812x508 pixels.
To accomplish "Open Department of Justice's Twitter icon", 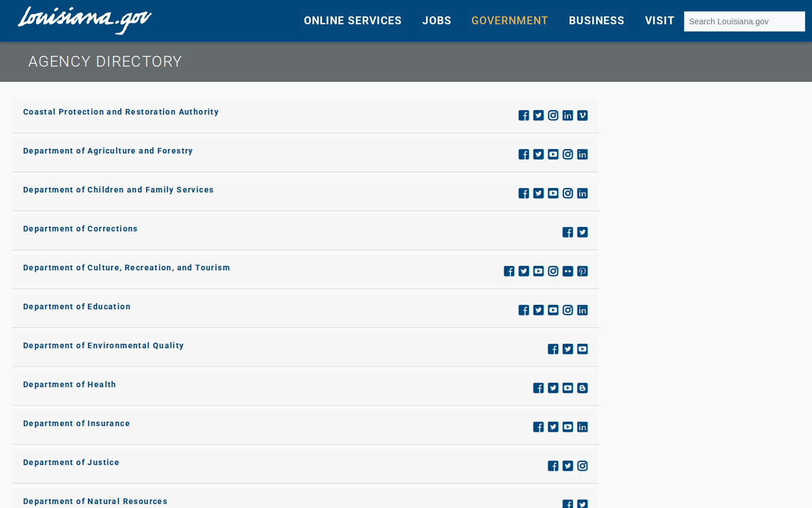I will tap(568, 466).
